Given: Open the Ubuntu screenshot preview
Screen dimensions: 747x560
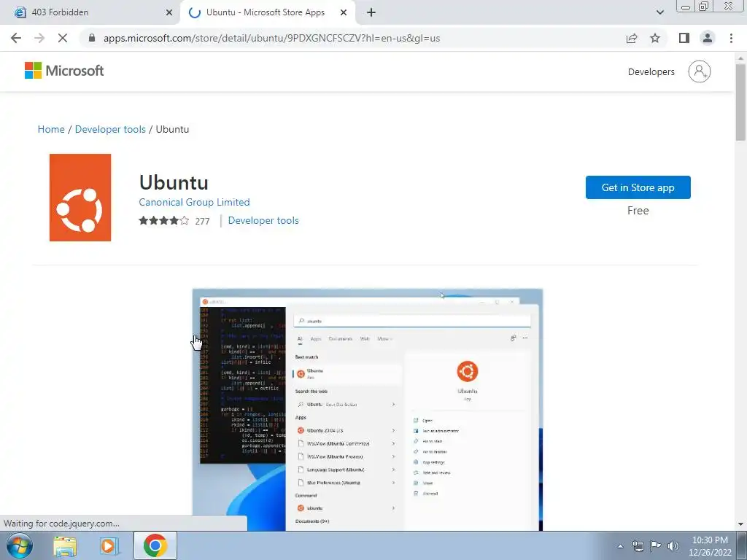Looking at the screenshot, I should pos(368,410).
